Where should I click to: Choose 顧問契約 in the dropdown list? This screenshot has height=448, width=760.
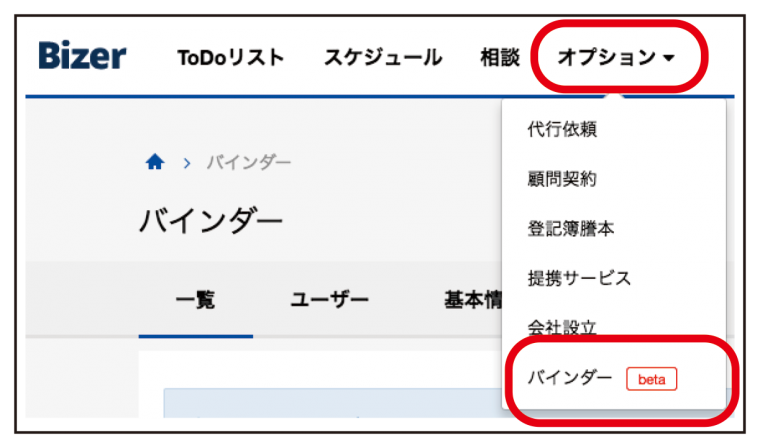coord(562,179)
